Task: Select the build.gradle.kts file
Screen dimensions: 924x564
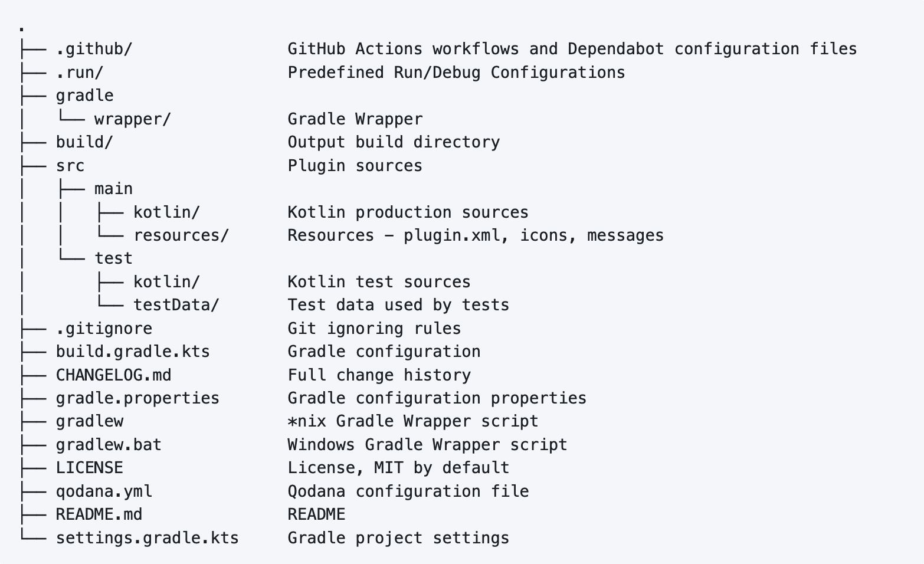Action: click(133, 352)
